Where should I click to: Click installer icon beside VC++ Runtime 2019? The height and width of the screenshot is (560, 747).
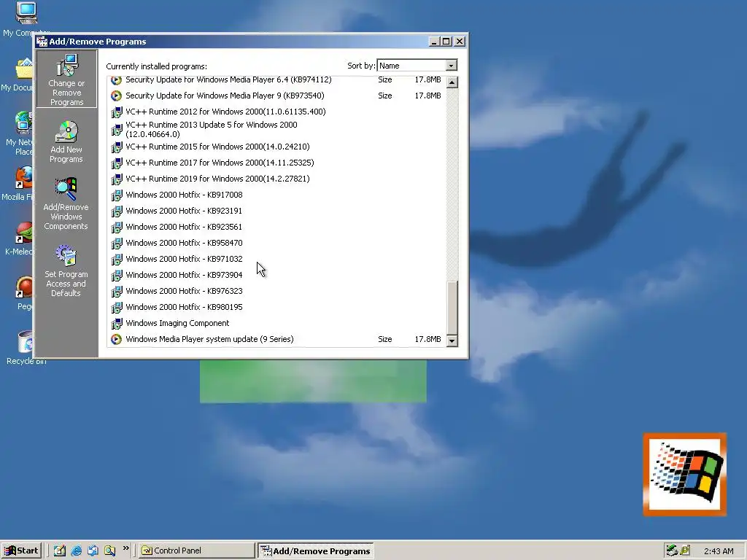[x=116, y=179]
